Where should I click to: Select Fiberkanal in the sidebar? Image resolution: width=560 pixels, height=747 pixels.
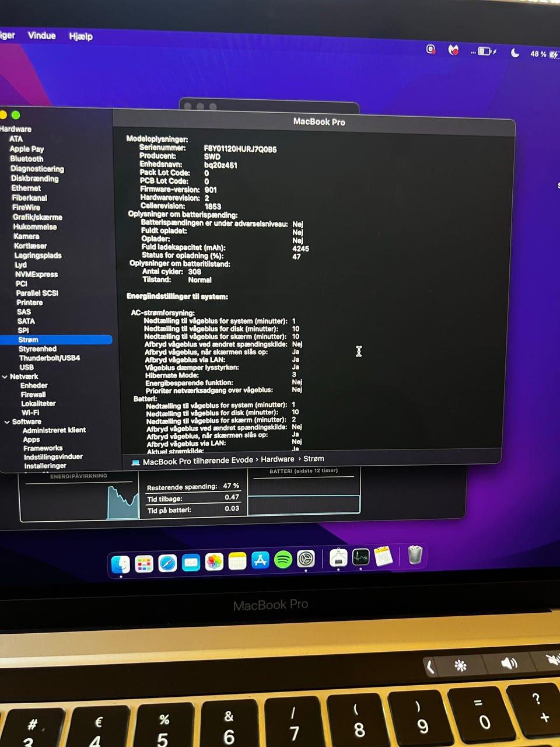[30, 198]
